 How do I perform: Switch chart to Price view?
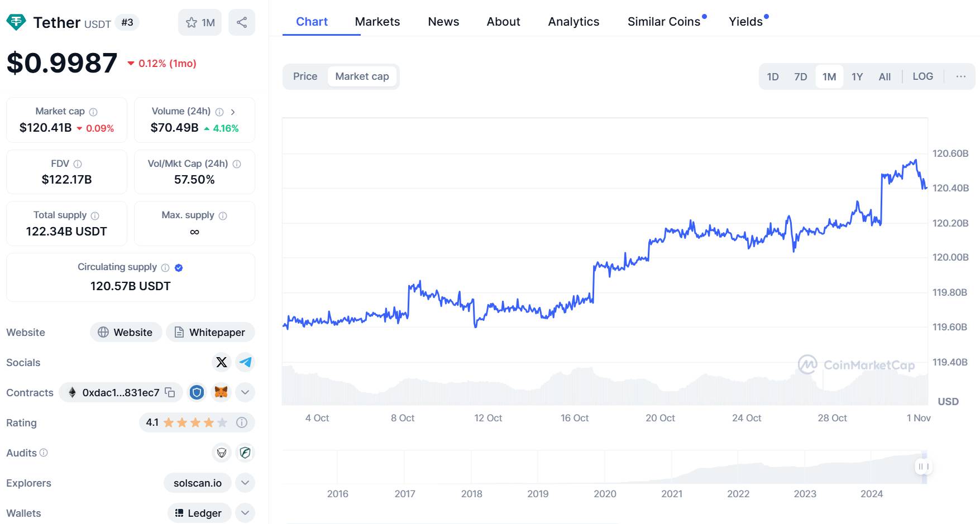pyautogui.click(x=305, y=76)
